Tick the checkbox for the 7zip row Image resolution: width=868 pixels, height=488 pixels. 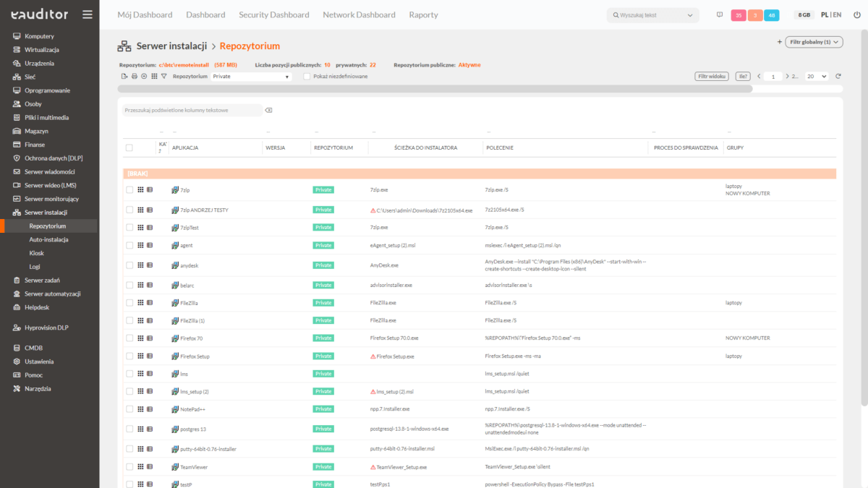click(129, 190)
